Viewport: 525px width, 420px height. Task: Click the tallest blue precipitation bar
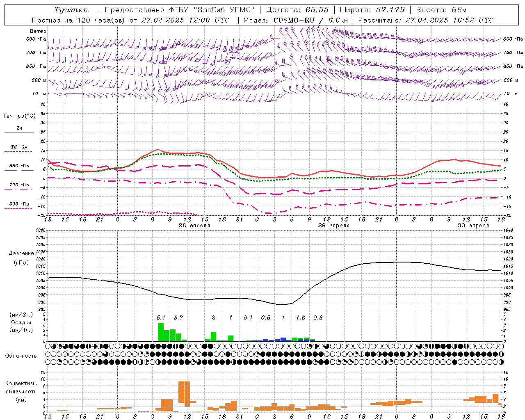[283, 340]
